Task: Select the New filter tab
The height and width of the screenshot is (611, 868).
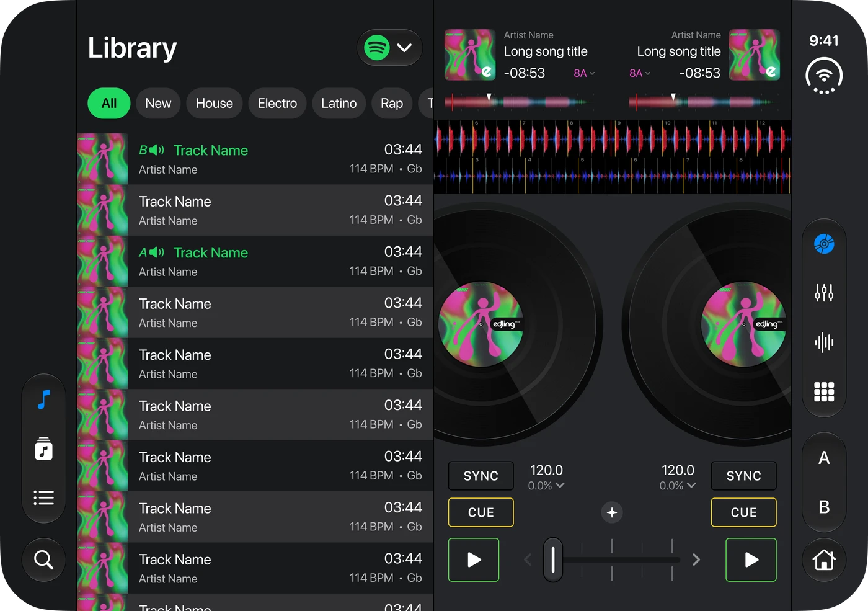Action: tap(158, 103)
